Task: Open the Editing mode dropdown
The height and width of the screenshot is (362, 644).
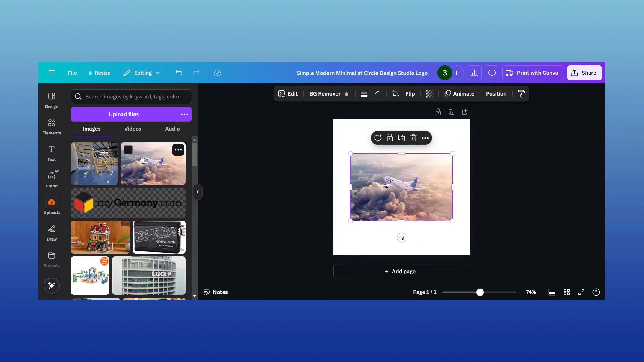Action: [142, 73]
